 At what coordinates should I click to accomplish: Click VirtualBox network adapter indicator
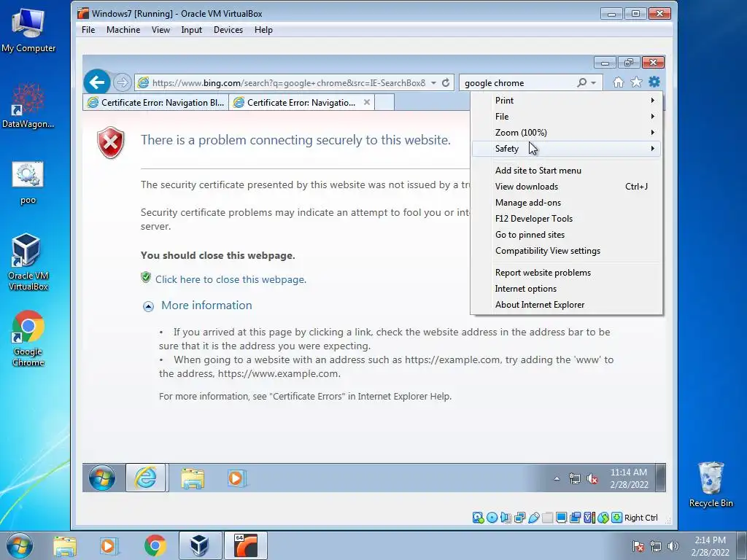[x=519, y=518]
